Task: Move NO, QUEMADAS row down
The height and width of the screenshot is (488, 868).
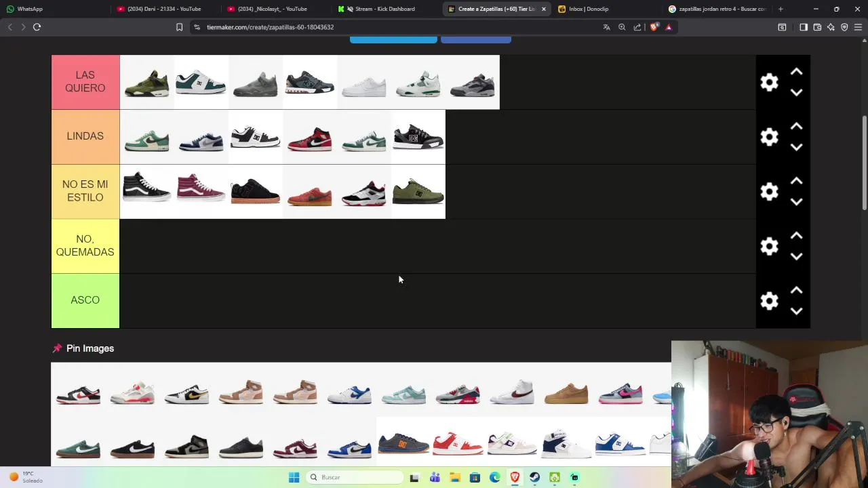Action: pyautogui.click(x=796, y=256)
